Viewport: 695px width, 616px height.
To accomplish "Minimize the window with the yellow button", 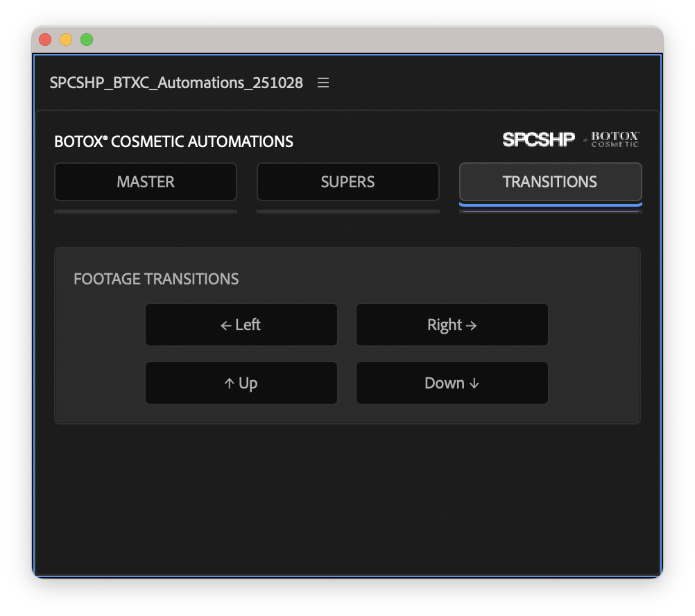I will (66, 40).
